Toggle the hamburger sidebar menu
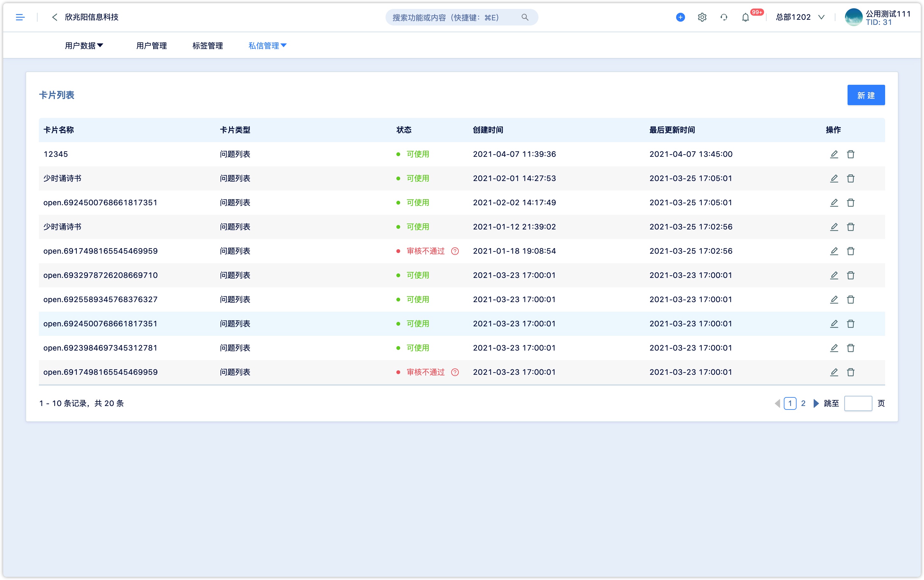Screen dimensions: 924x580 point(20,17)
